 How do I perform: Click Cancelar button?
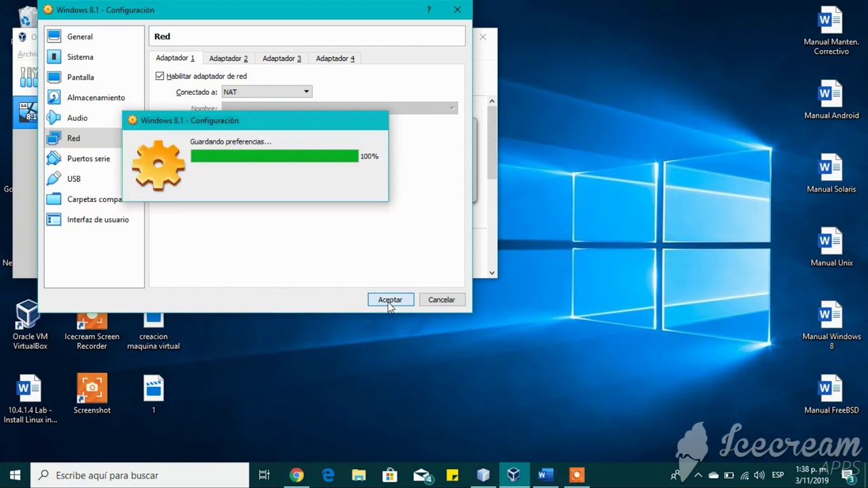[441, 300]
